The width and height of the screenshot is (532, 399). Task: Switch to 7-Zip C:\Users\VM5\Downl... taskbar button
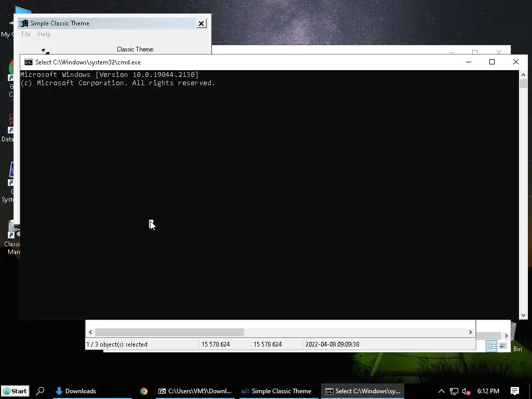pyautogui.click(x=195, y=391)
